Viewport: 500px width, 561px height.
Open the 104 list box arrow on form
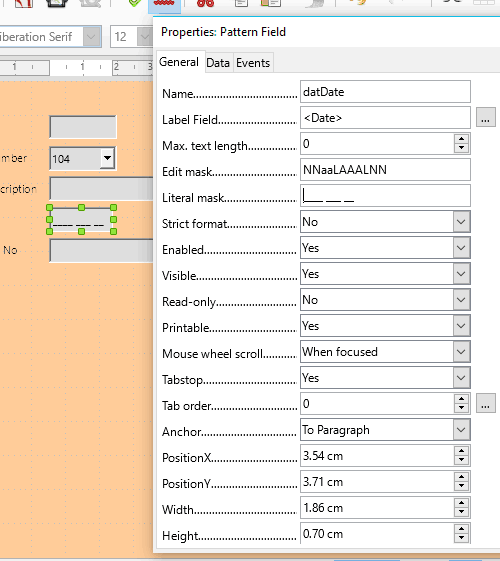(x=107, y=158)
